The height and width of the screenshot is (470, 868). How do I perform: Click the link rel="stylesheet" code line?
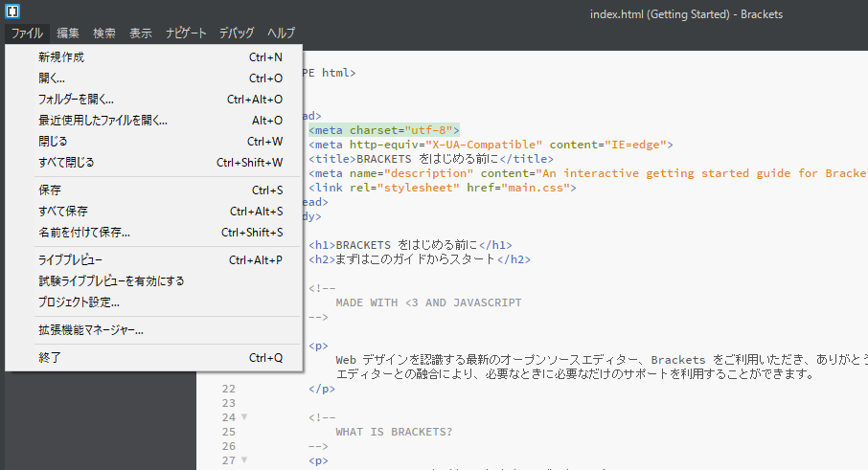tap(443, 188)
